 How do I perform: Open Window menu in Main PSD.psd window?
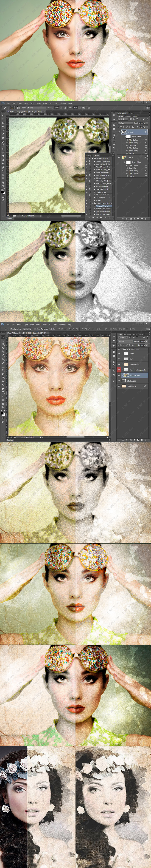tap(62, 324)
